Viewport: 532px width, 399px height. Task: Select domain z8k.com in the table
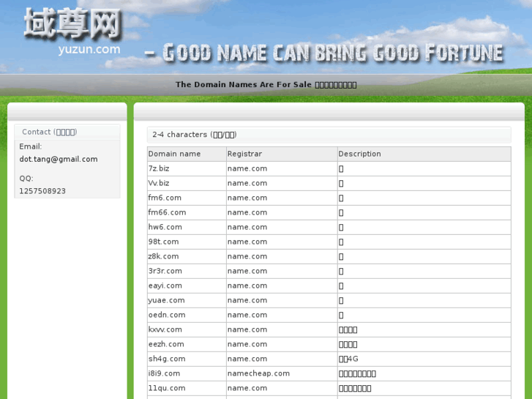[x=163, y=256]
